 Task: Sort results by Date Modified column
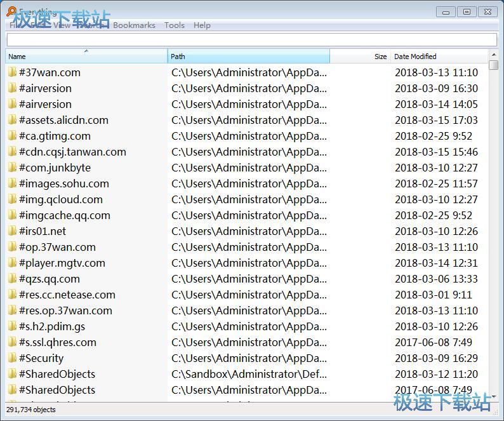click(x=439, y=57)
